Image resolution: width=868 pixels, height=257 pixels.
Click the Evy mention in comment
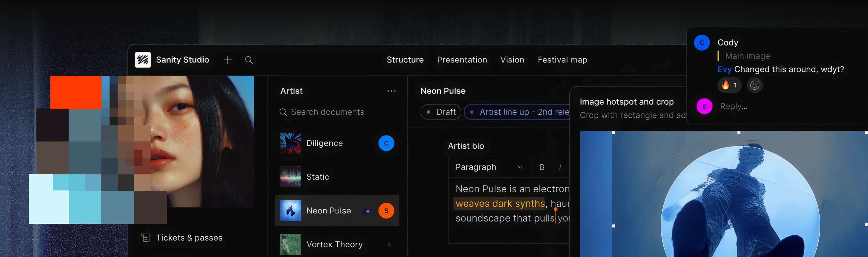coord(724,69)
